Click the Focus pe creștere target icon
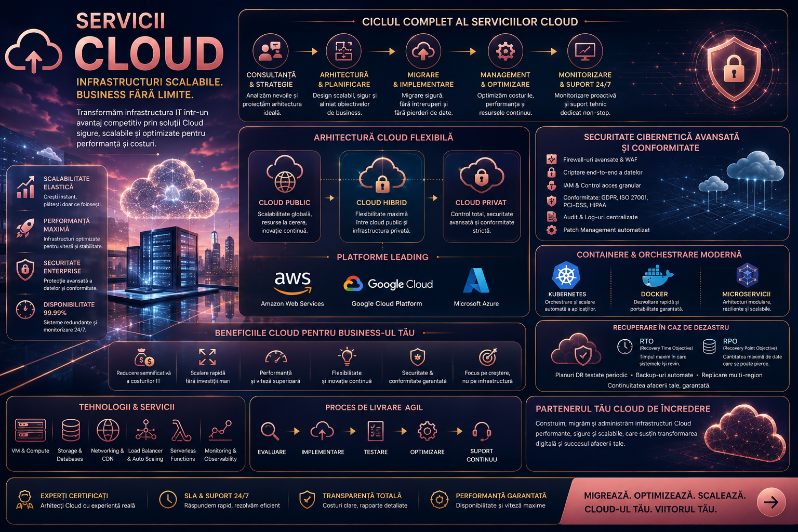This screenshot has width=798, height=532. click(x=487, y=357)
